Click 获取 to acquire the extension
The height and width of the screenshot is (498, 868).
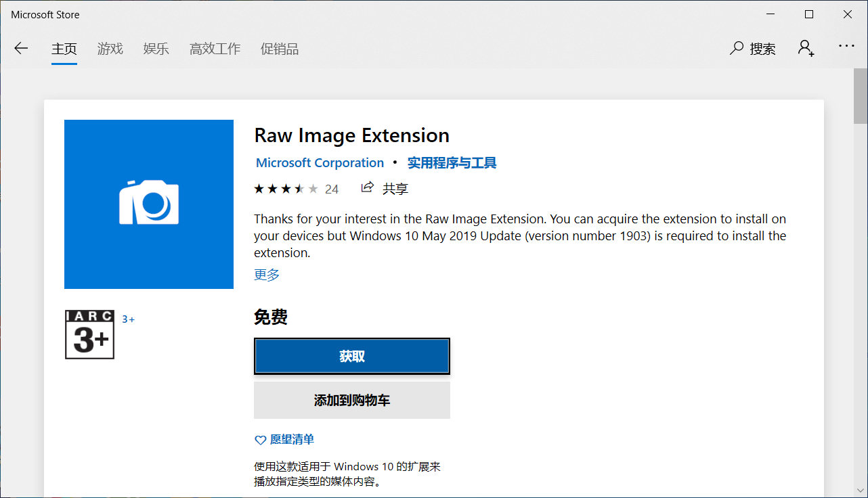(351, 356)
